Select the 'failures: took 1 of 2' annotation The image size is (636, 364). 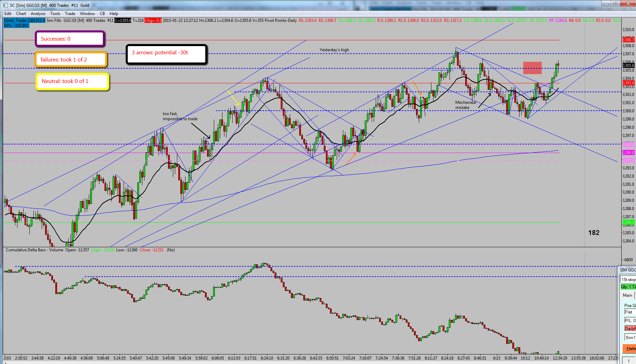click(x=71, y=60)
